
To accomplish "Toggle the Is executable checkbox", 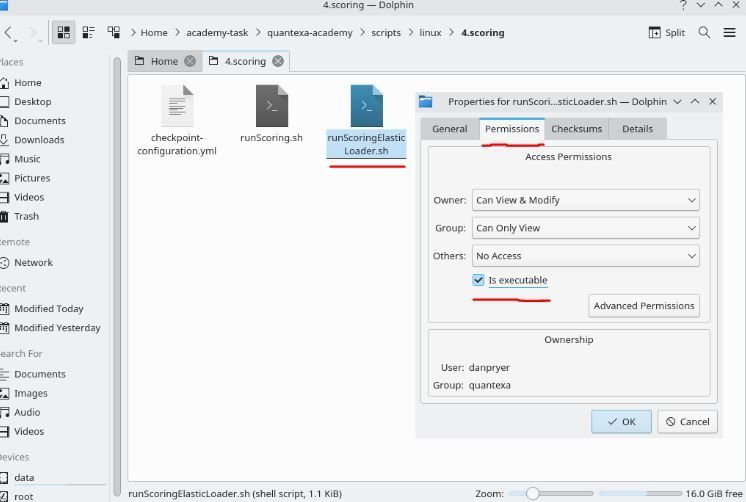I will point(478,280).
